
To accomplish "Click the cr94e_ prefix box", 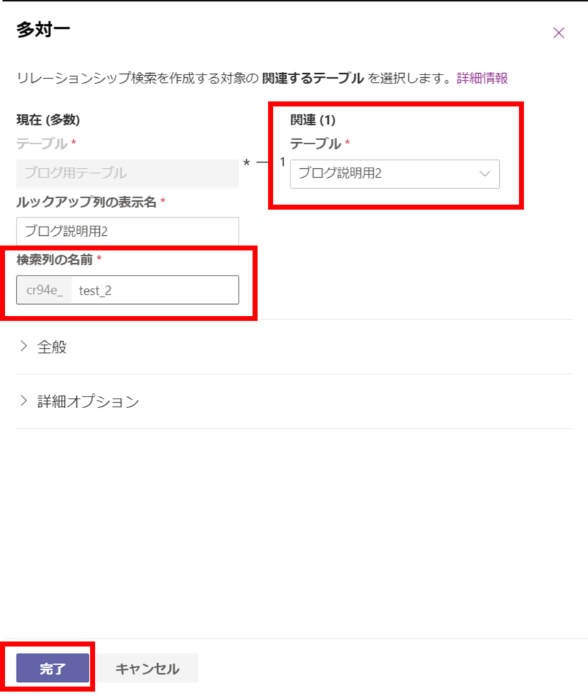I will pyautogui.click(x=44, y=290).
